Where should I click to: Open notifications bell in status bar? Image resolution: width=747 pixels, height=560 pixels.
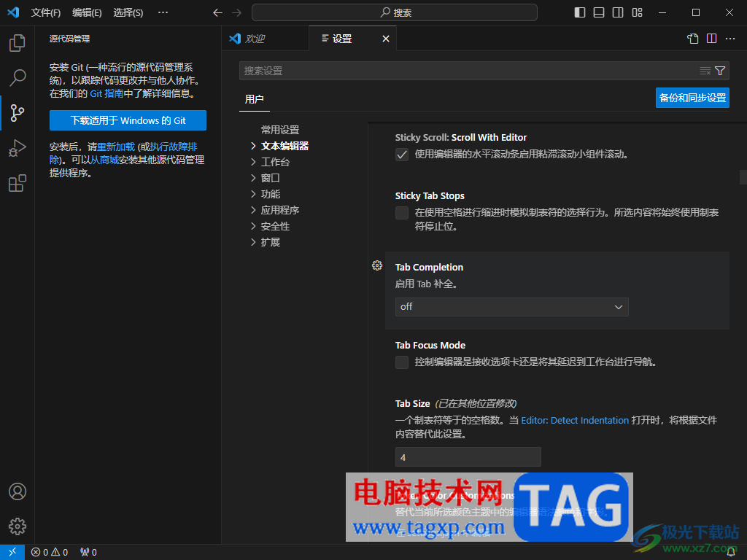pyautogui.click(x=731, y=553)
